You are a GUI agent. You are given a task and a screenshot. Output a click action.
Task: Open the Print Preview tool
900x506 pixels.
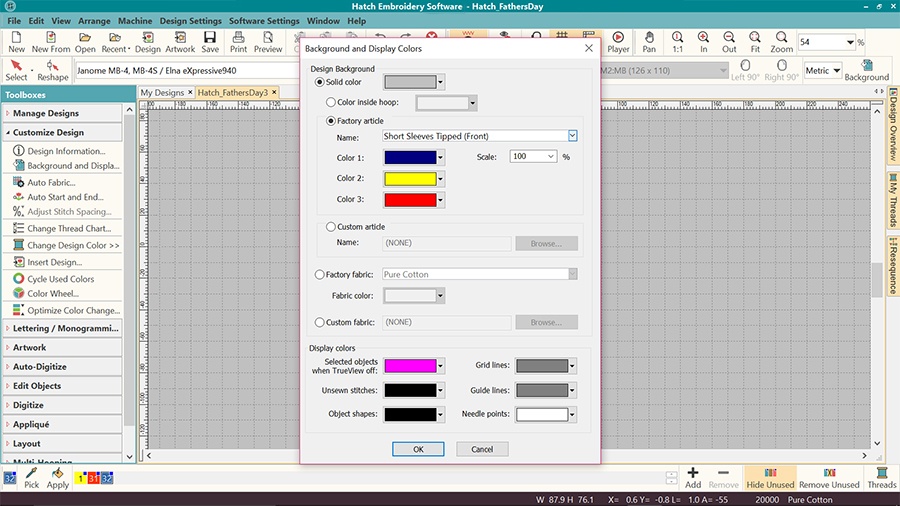coord(268,42)
